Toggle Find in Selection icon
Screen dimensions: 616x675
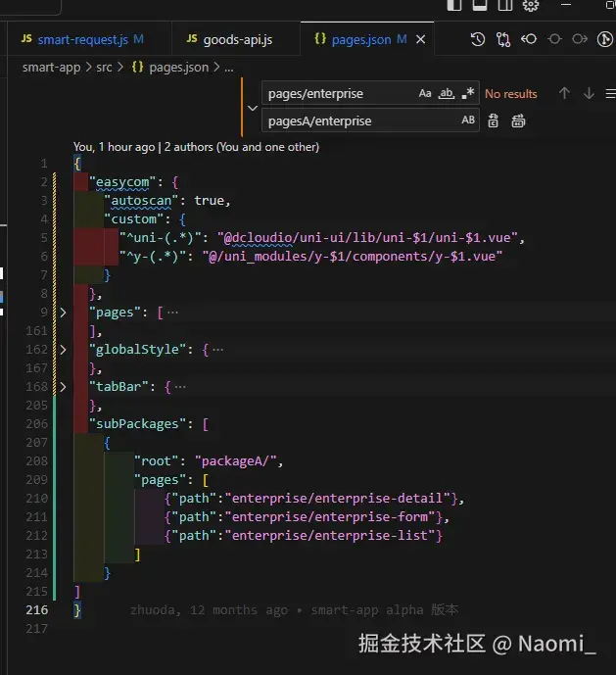tap(610, 93)
